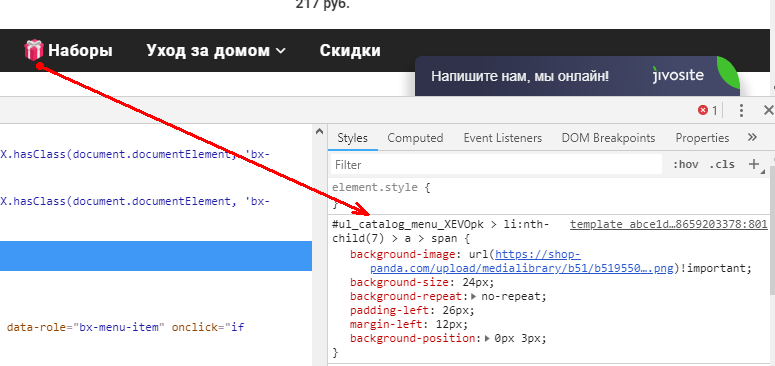Viewport: 775px width, 366px height.
Task: Toggle the :hov element state panel
Action: pos(686,164)
